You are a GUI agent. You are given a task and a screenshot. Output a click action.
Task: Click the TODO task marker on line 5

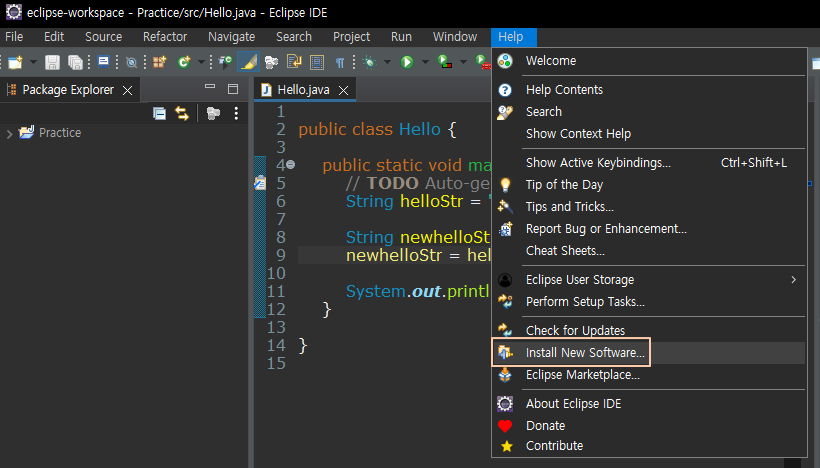[260, 183]
